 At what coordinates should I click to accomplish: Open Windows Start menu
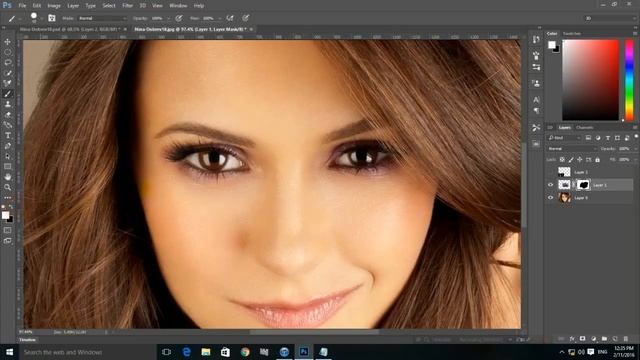click(9, 352)
